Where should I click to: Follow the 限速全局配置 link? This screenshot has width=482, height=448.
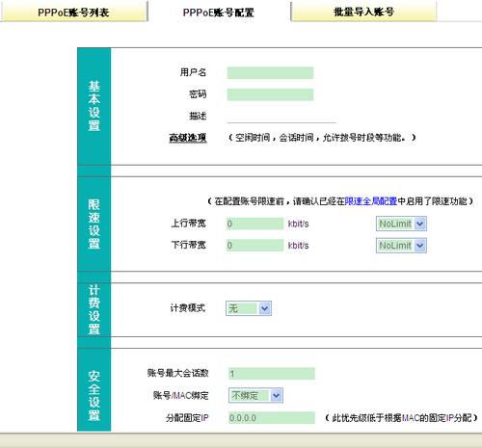371,201
